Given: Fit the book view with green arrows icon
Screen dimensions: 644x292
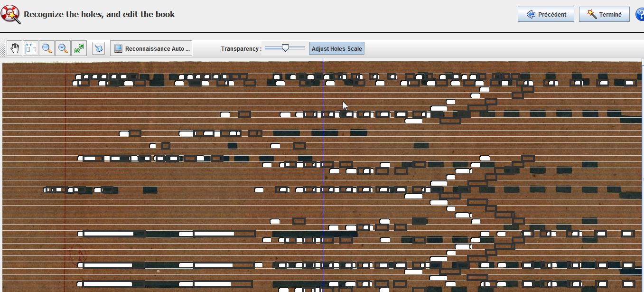Looking at the screenshot, I should tap(79, 48).
